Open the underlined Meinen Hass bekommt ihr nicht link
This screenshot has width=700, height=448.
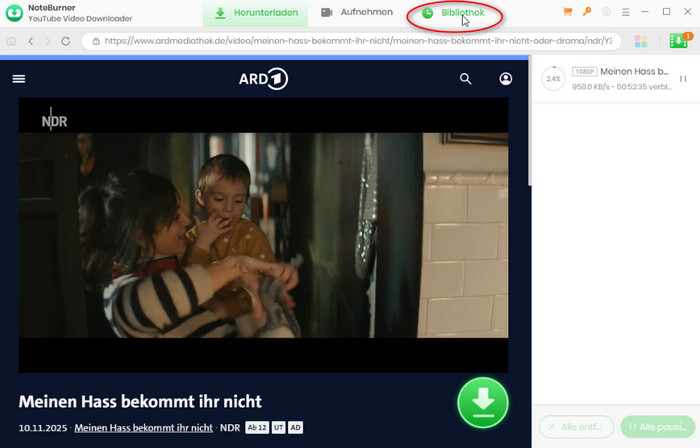tap(143, 428)
